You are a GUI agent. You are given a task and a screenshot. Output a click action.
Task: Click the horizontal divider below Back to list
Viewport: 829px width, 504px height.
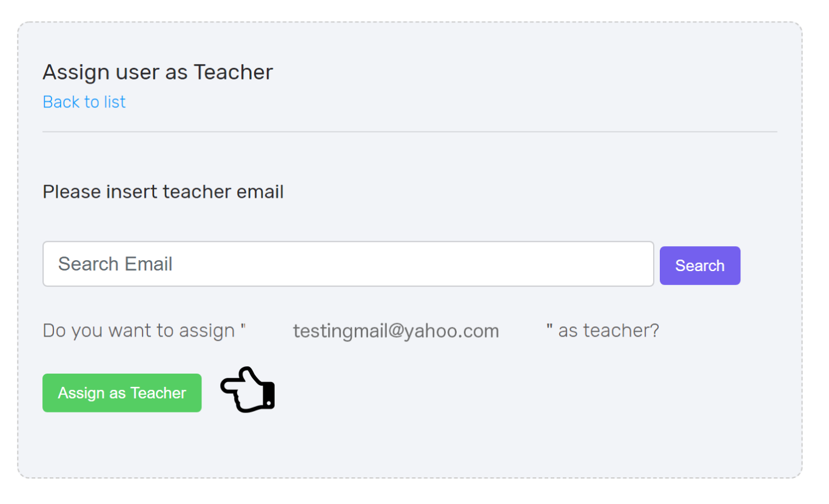tap(409, 132)
